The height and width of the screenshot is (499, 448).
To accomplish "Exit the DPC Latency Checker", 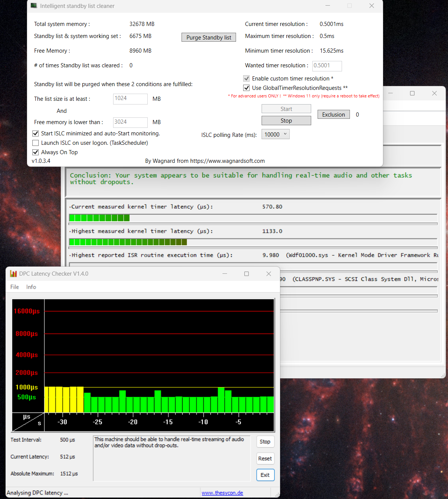I will click(265, 475).
